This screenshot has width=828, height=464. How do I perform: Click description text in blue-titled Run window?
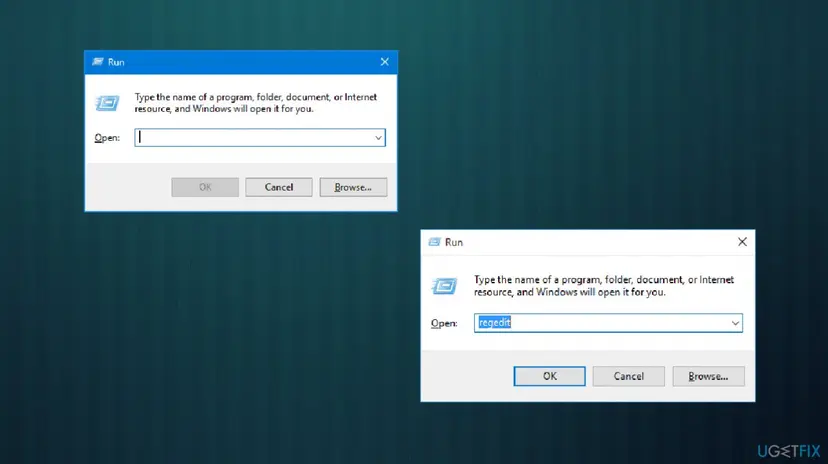pyautogui.click(x=256, y=103)
